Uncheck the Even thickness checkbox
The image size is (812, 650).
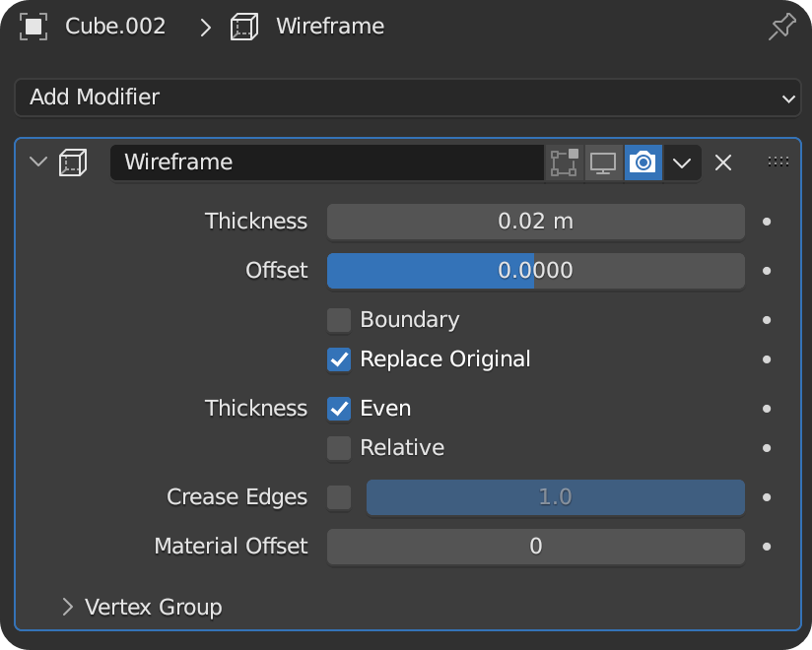point(339,409)
